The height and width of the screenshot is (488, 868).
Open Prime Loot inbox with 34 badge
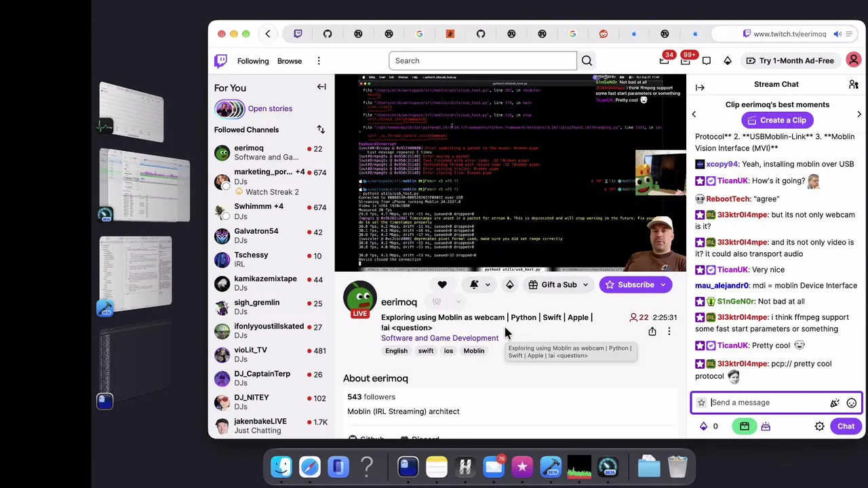(665, 61)
